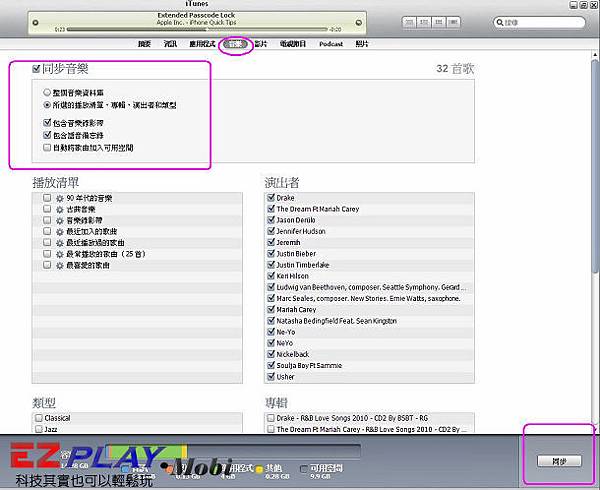600x490 pixels.
Task: Switch to Cover Flow view button
Action: [x=453, y=22]
